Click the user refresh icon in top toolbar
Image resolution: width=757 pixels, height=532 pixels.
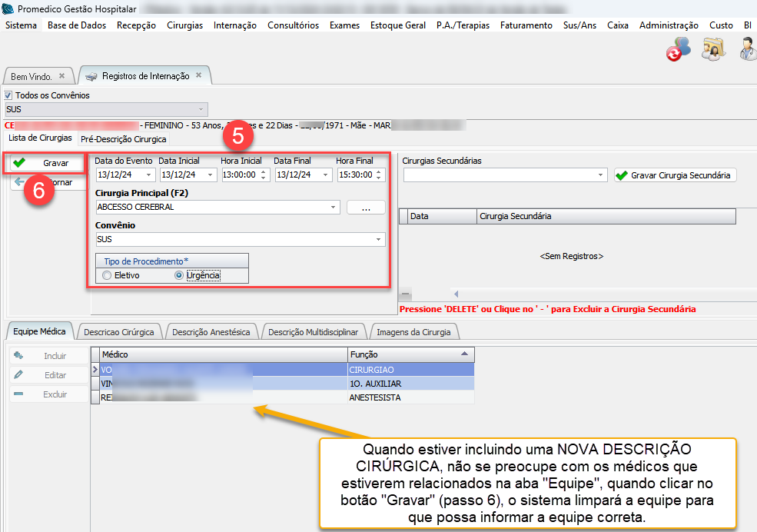click(679, 50)
